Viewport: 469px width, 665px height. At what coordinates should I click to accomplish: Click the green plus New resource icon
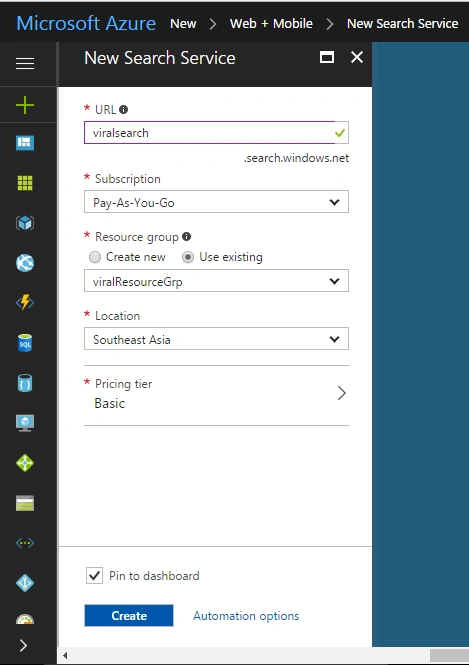tap(25, 105)
